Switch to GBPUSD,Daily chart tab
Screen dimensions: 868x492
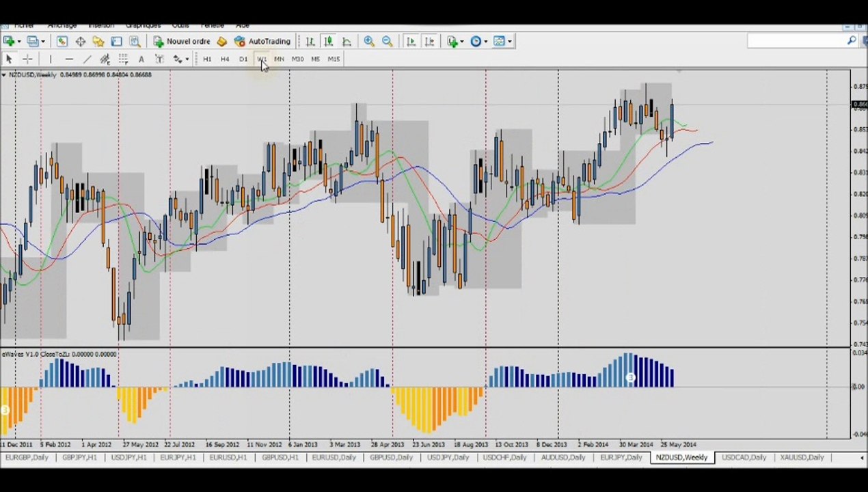tap(391, 457)
